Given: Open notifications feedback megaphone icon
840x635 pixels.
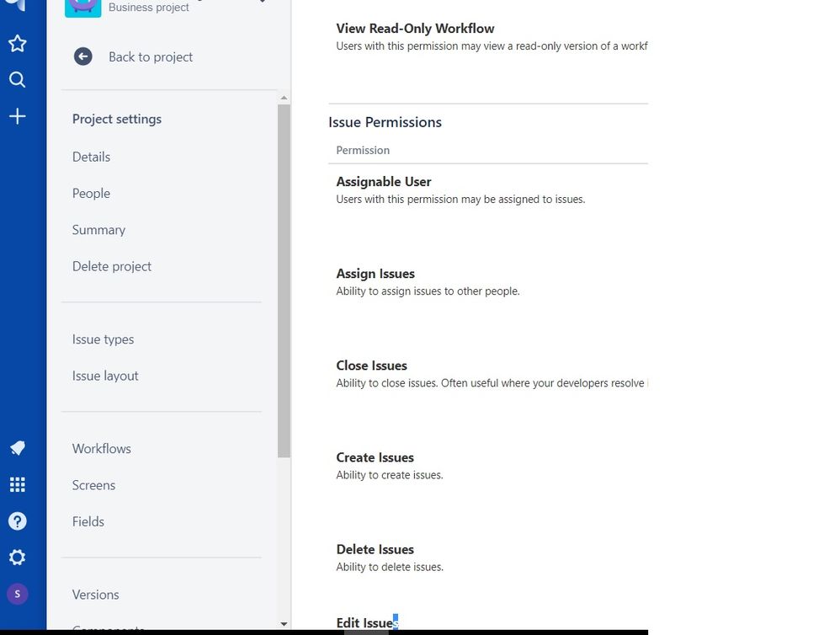Looking at the screenshot, I should (x=17, y=448).
